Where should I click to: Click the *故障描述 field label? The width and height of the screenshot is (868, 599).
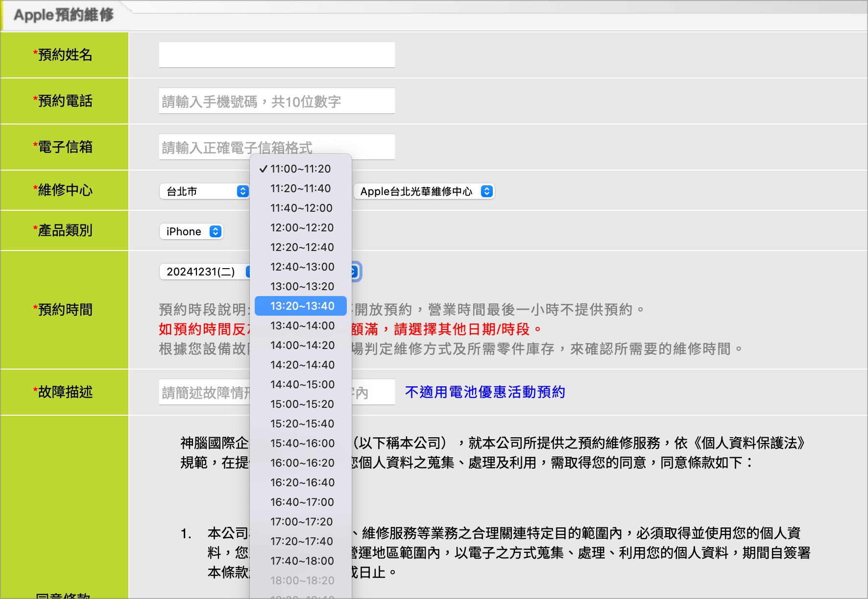(x=63, y=392)
